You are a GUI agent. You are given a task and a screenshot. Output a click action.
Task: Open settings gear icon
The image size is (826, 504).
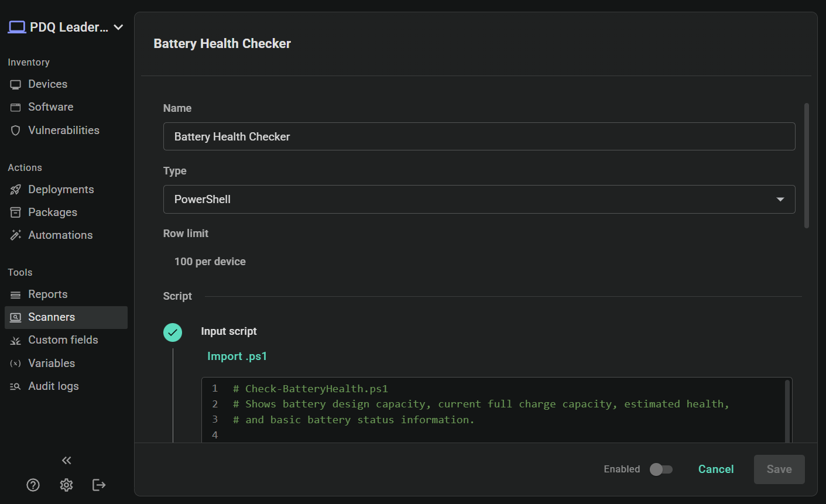[x=66, y=485]
